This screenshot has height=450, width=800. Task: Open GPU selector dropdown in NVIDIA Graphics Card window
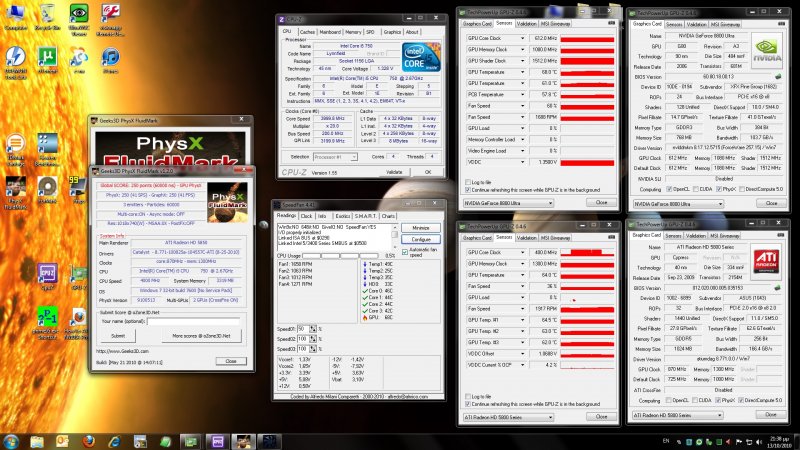[678, 204]
